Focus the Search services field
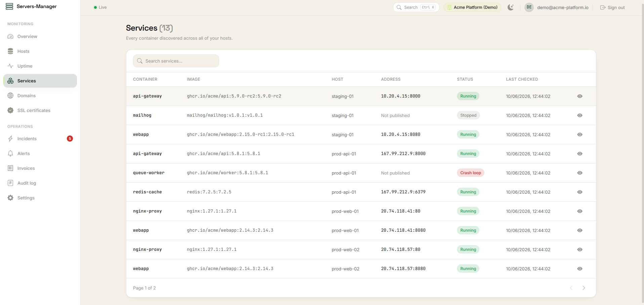Image resolution: width=644 pixels, height=305 pixels. (x=176, y=61)
